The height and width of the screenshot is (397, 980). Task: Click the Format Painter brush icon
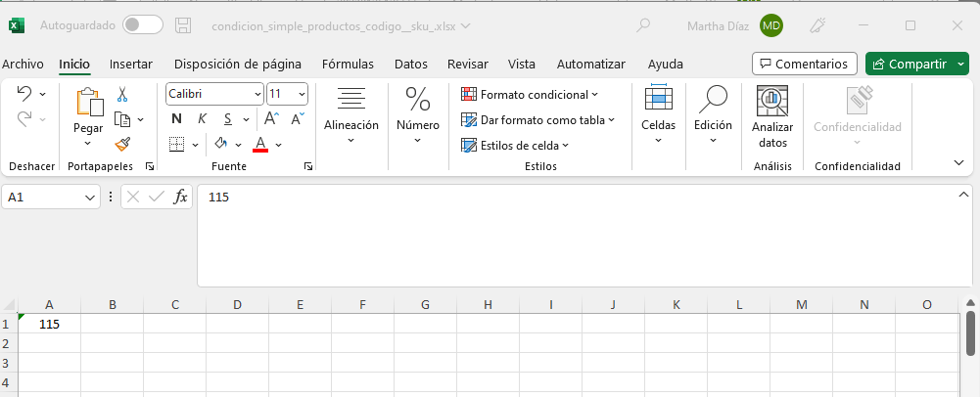tap(122, 144)
